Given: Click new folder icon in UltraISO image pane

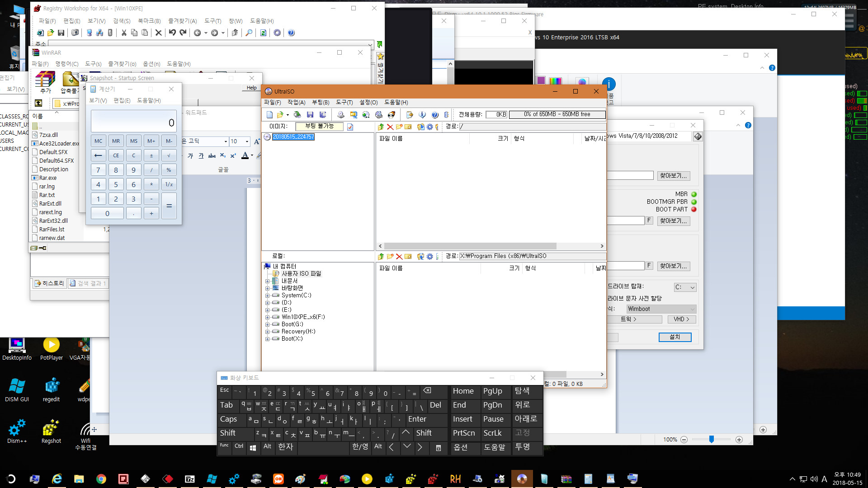Looking at the screenshot, I should [399, 127].
